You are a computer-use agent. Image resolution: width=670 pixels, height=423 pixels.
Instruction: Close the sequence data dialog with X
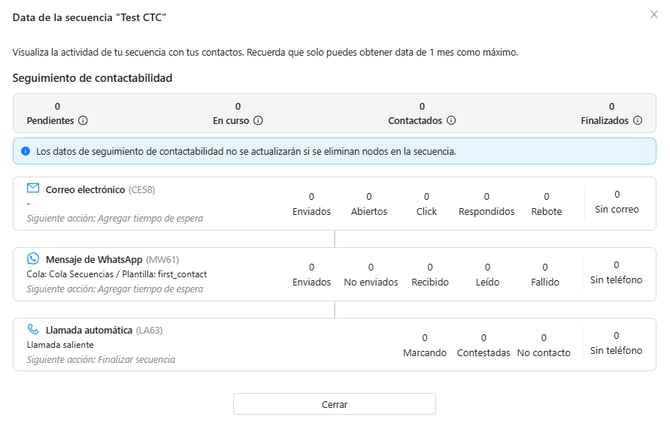[654, 15]
